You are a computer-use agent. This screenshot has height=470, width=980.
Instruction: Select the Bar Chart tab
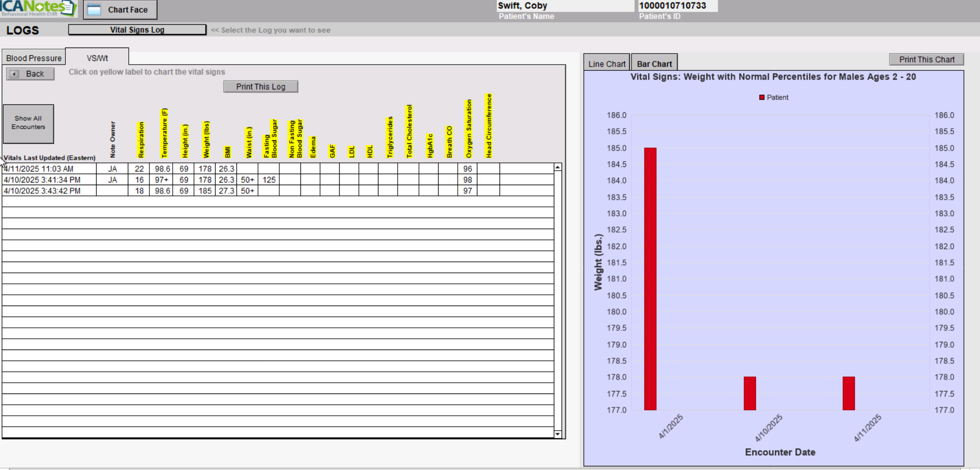[x=654, y=64]
